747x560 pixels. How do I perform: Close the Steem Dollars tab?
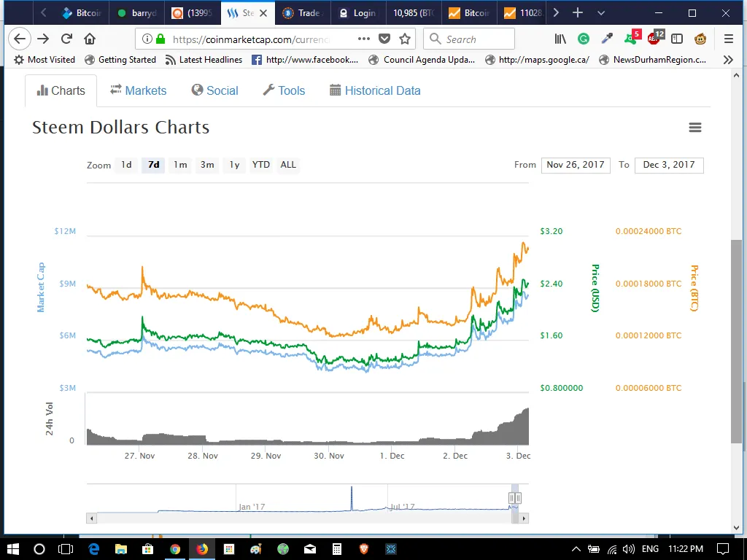(263, 13)
